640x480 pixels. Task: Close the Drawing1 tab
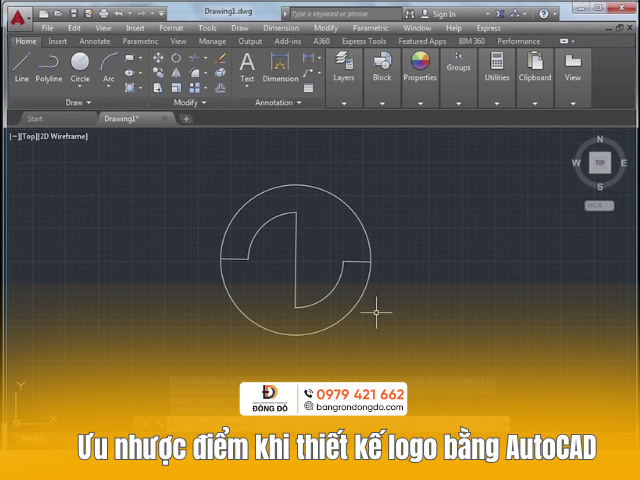[x=164, y=119]
